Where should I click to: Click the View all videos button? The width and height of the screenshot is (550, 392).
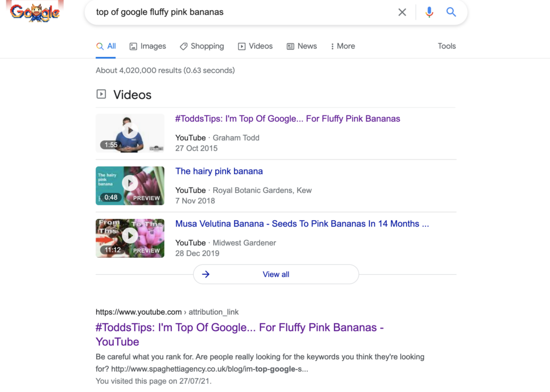(x=276, y=274)
